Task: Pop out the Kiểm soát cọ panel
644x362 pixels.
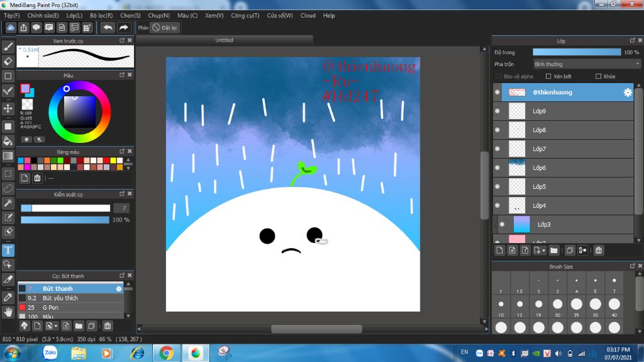Action: click(122, 194)
